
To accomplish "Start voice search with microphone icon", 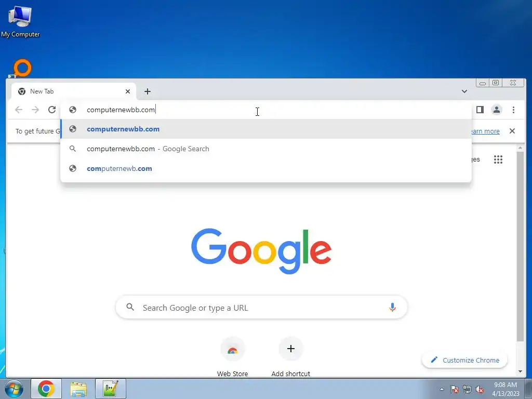I will click(x=392, y=308).
